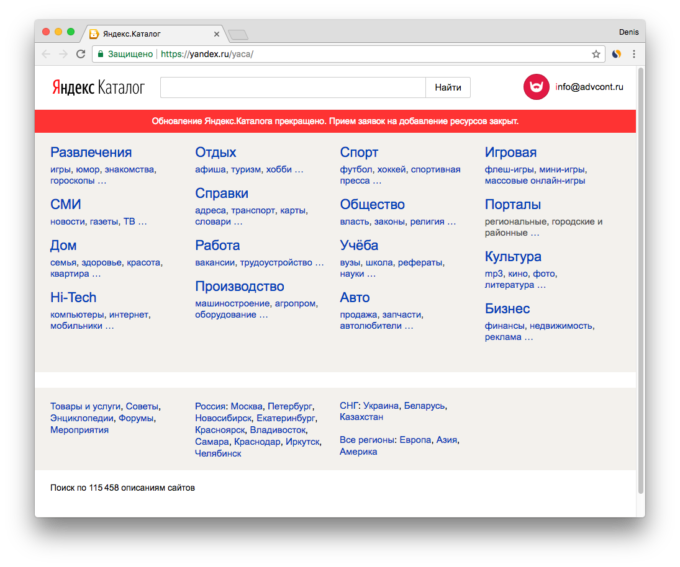Close the Яндекс.Каталог tab
The height and width of the screenshot is (567, 680).
(x=216, y=34)
